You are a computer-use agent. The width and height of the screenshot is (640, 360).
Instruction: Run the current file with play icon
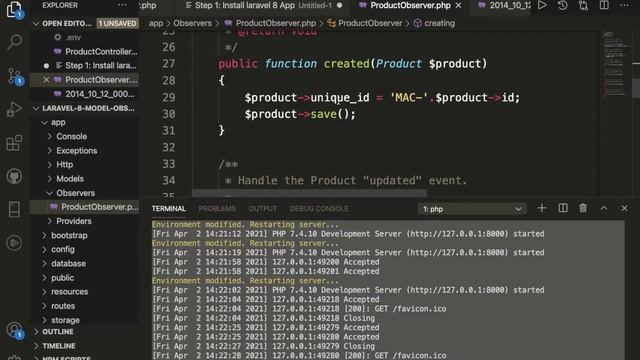[542, 5]
